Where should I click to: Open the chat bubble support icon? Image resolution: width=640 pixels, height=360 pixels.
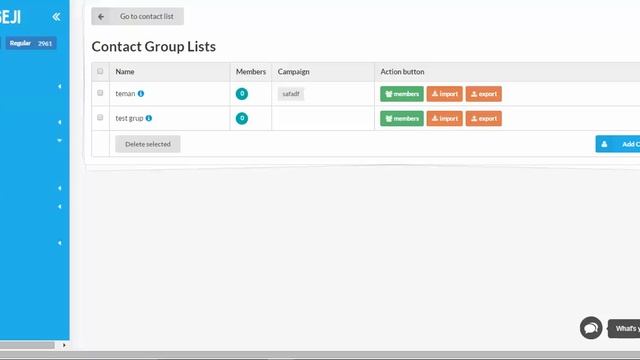(x=591, y=328)
